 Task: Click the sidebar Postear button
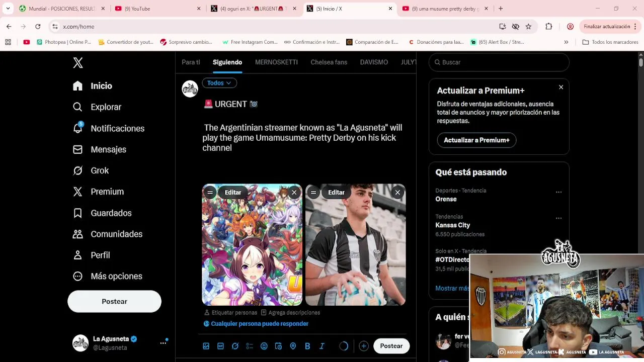point(114,301)
